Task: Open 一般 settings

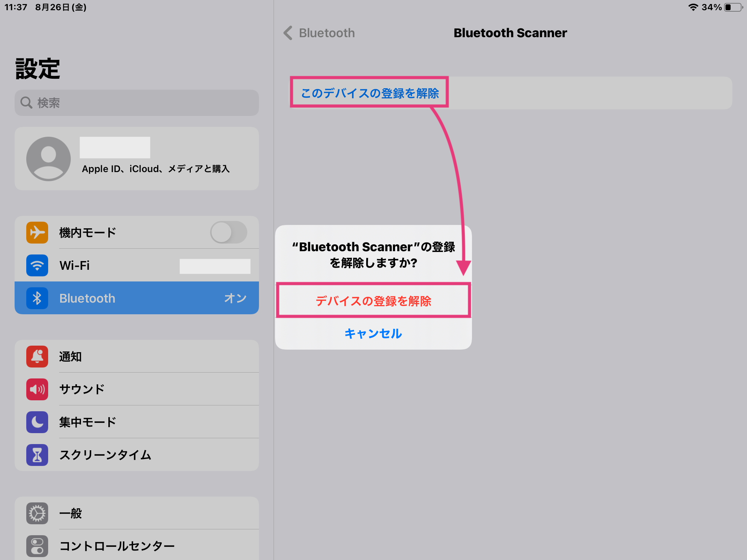Action: (137, 513)
